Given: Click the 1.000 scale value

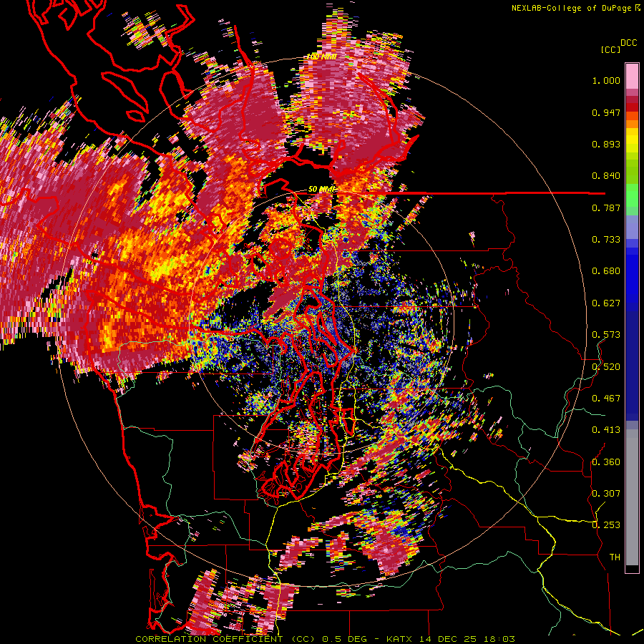Looking at the screenshot, I should pyautogui.click(x=606, y=80).
